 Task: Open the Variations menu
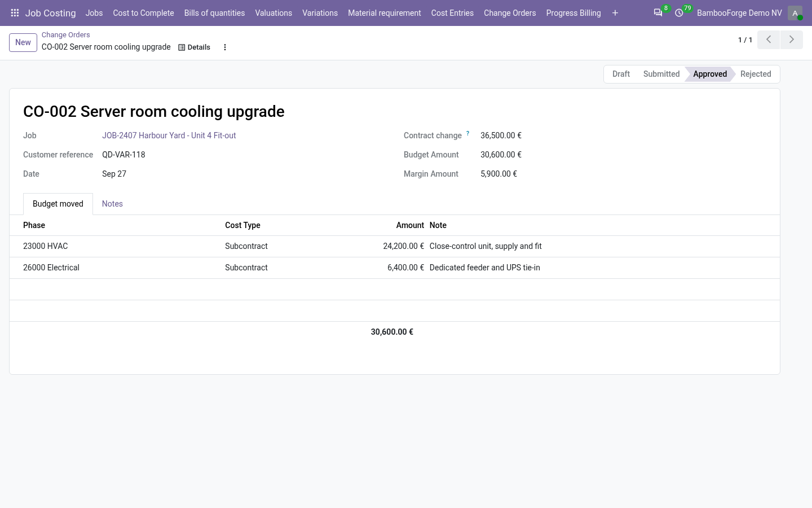coord(320,13)
